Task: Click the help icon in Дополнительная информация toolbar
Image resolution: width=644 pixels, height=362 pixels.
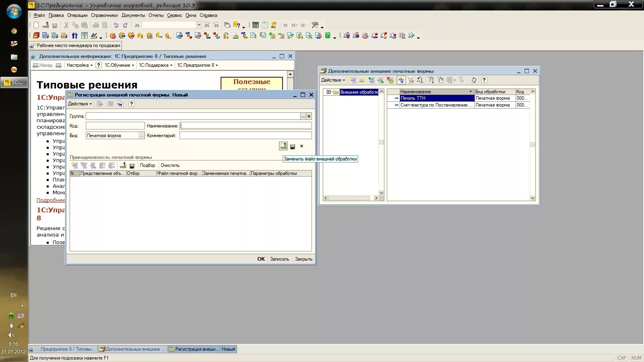Action: pyautogui.click(x=98, y=65)
